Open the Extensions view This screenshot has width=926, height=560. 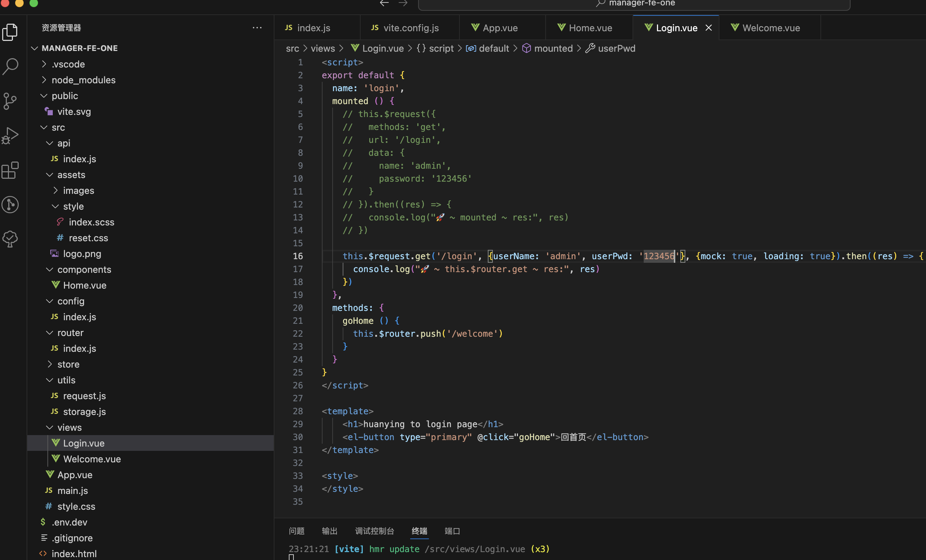pyautogui.click(x=10, y=170)
